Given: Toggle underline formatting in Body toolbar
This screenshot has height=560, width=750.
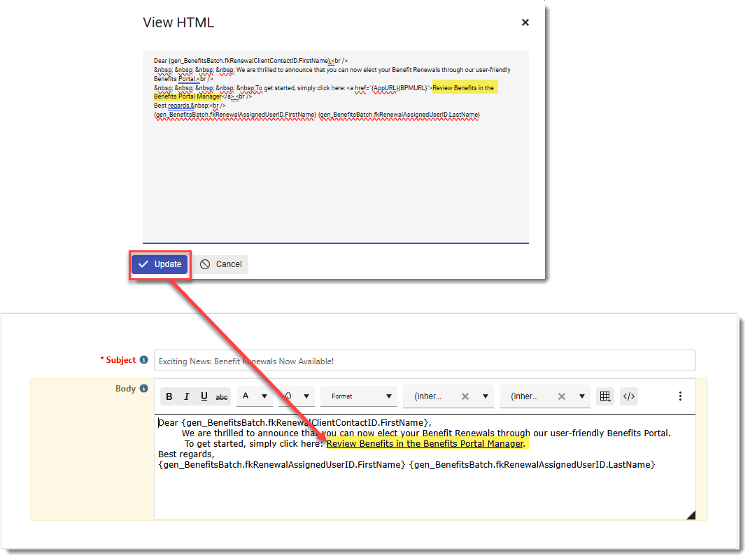Looking at the screenshot, I should (x=204, y=396).
